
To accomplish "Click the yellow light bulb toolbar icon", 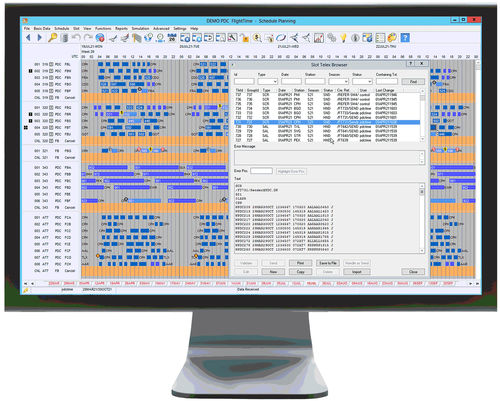I will [x=343, y=38].
